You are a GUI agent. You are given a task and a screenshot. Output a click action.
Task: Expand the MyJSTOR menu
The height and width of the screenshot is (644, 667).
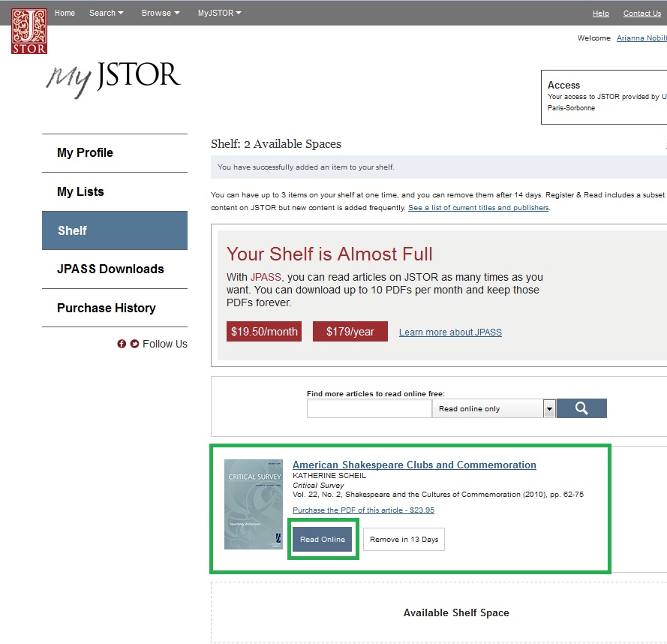[220, 13]
